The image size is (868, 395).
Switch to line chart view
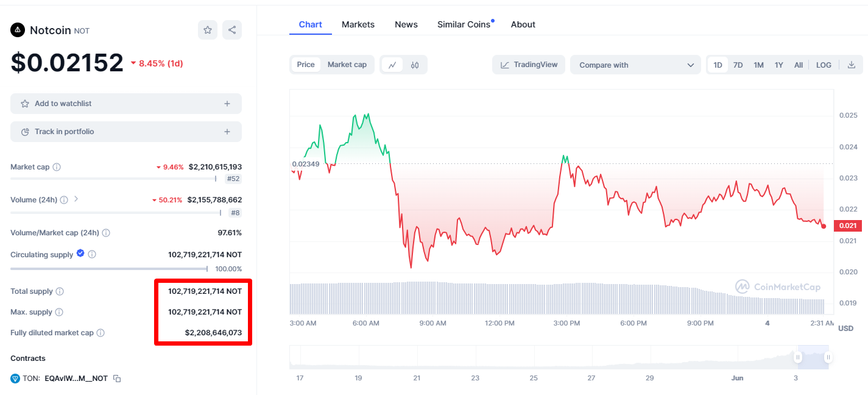[392, 65]
